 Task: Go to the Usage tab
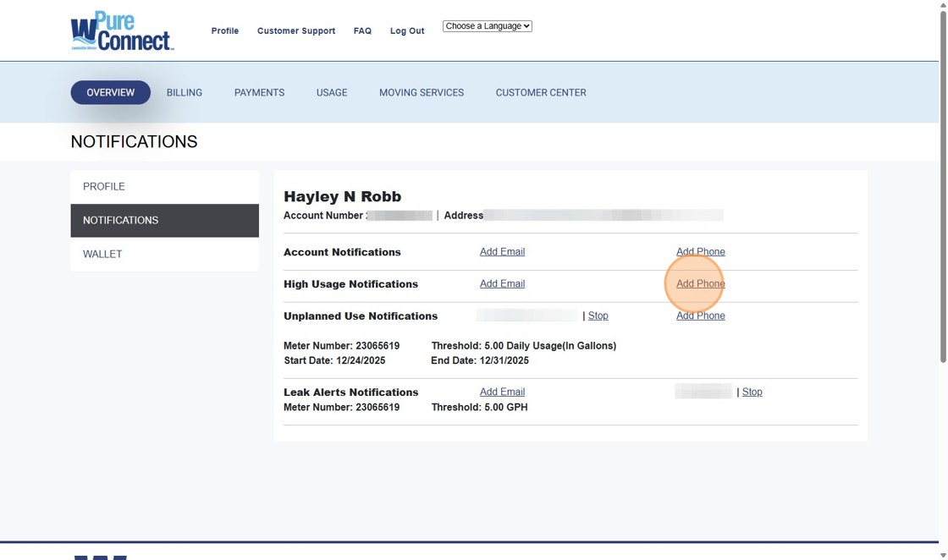point(331,92)
